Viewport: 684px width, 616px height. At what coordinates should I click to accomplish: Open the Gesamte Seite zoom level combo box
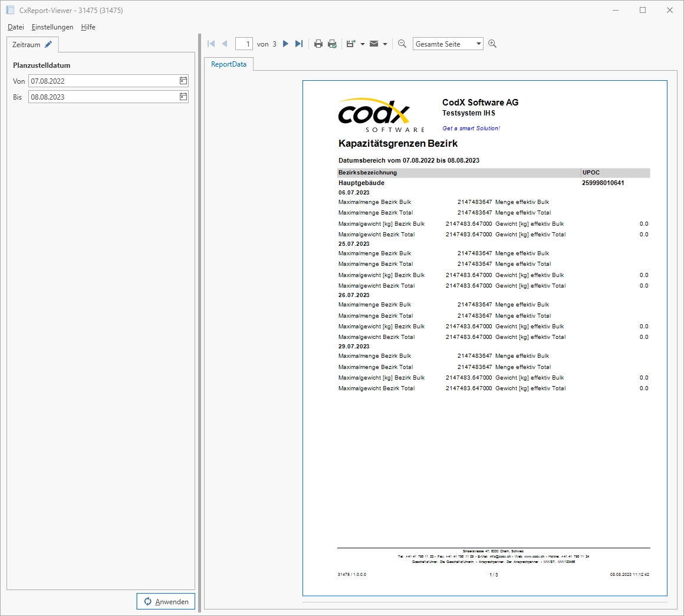448,43
